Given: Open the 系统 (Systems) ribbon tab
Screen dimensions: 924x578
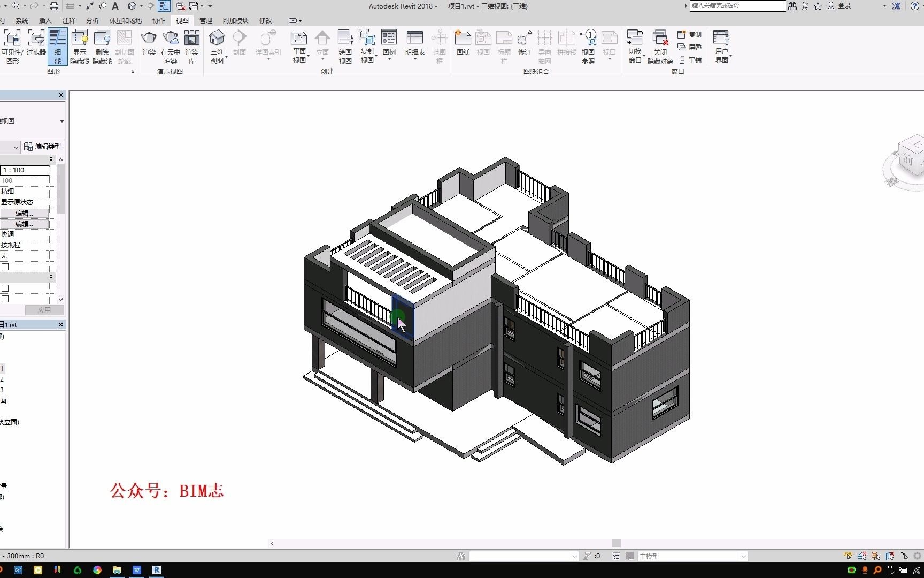Looking at the screenshot, I should point(22,20).
